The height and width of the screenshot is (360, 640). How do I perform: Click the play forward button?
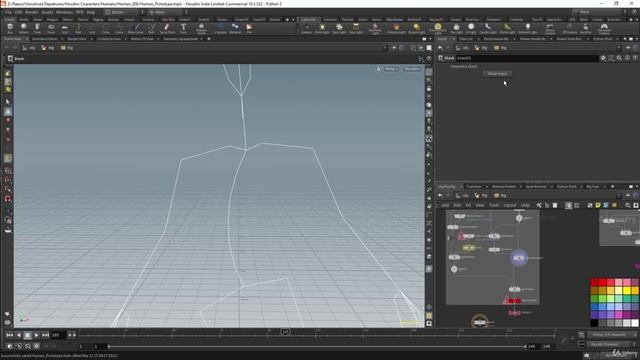coord(36,335)
